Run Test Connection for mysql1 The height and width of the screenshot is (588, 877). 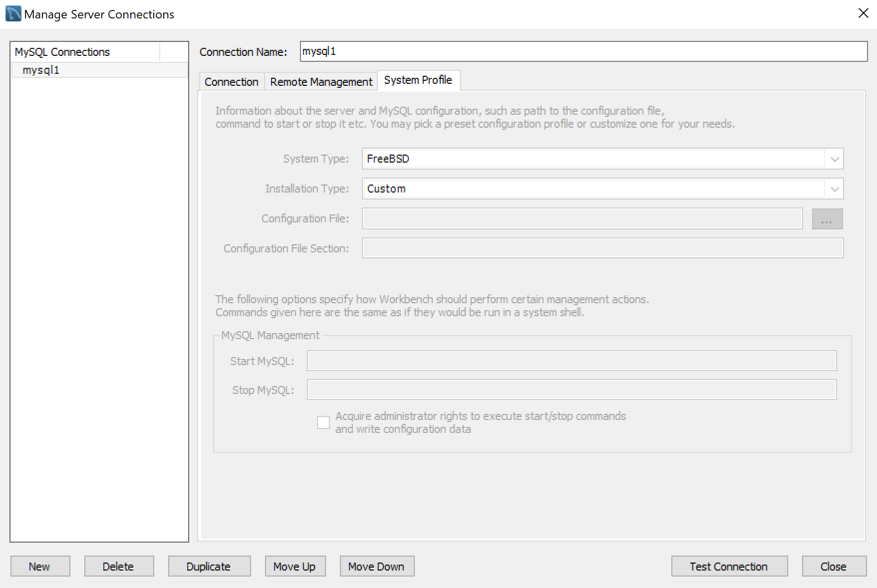(x=728, y=566)
